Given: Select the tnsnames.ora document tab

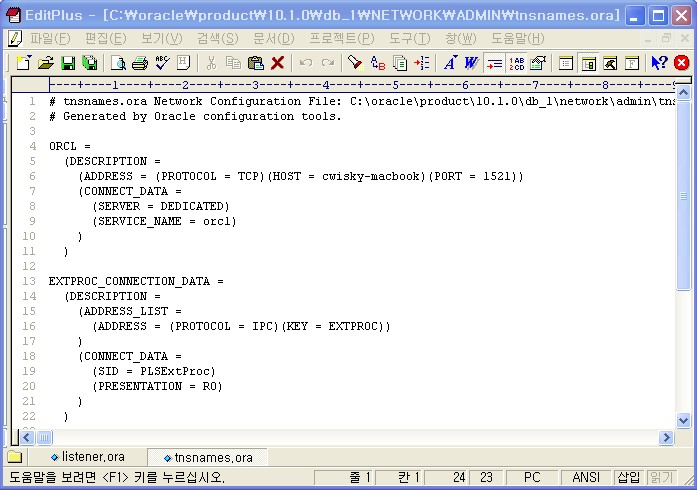Looking at the screenshot, I should click(x=208, y=457).
